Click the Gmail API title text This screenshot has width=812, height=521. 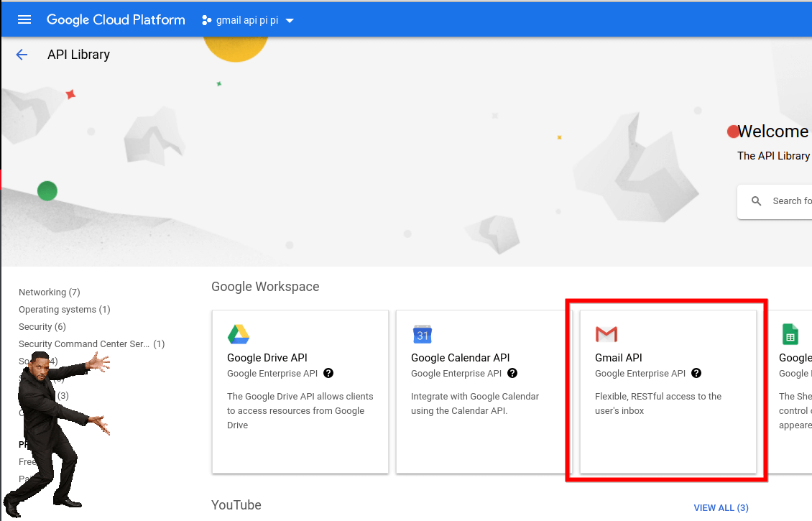[618, 357]
